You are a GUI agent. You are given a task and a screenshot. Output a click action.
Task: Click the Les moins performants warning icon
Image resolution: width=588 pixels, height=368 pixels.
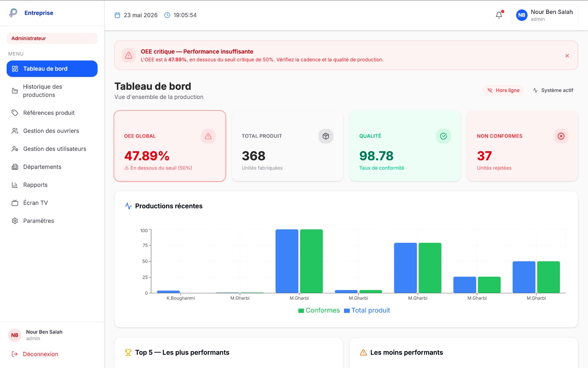[x=363, y=353]
